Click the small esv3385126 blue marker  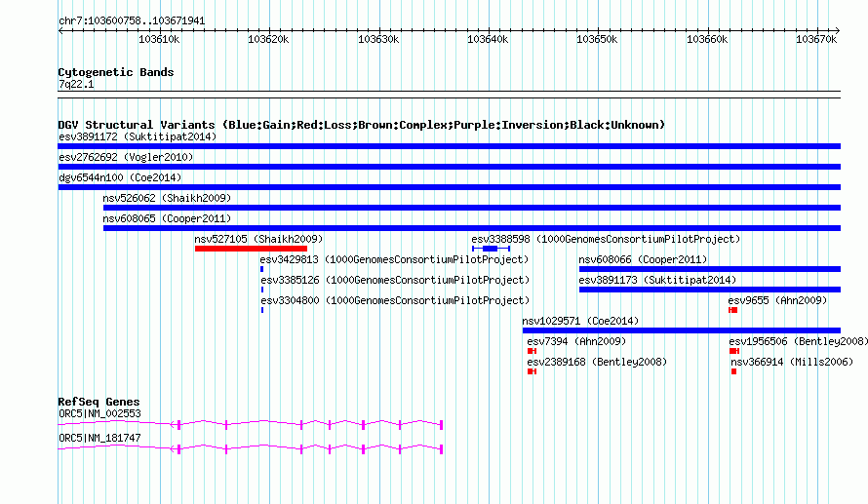262,290
